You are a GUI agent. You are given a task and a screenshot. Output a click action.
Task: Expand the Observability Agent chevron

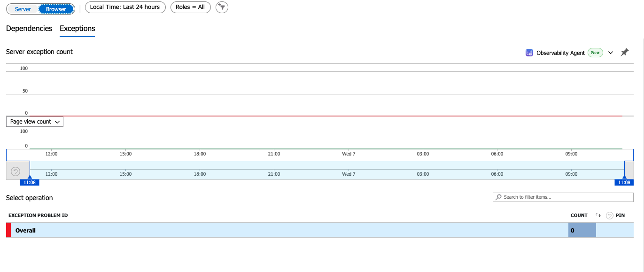tap(611, 53)
